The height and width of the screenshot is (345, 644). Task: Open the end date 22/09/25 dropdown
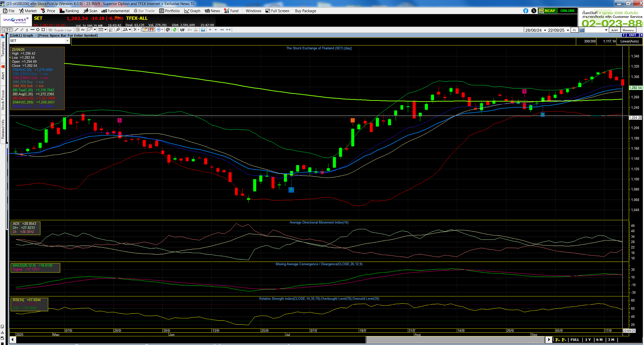coord(568,30)
